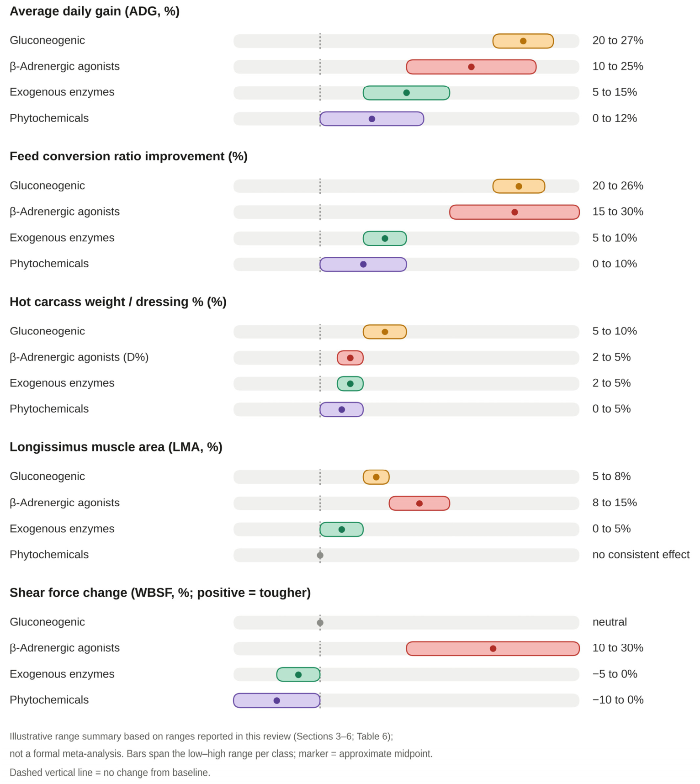The height and width of the screenshot is (784, 700).
Task: Select the Gluconeogenic hot carcass weight bar
Action: 385,332
